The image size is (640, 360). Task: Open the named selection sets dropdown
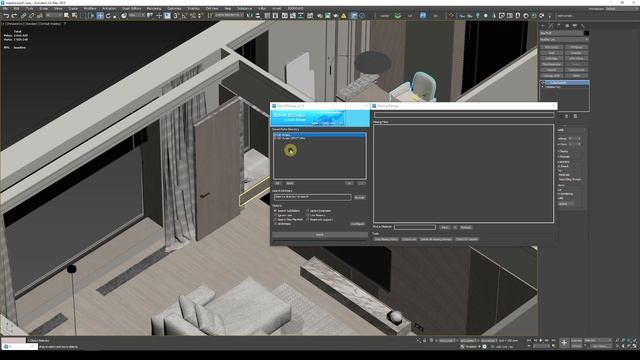tap(229, 16)
